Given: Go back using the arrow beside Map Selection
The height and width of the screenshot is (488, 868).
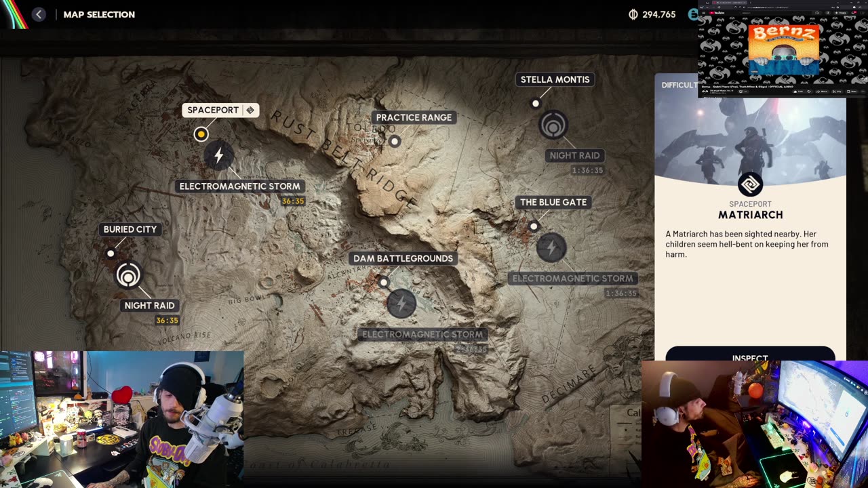Looking at the screenshot, I should 39,14.
